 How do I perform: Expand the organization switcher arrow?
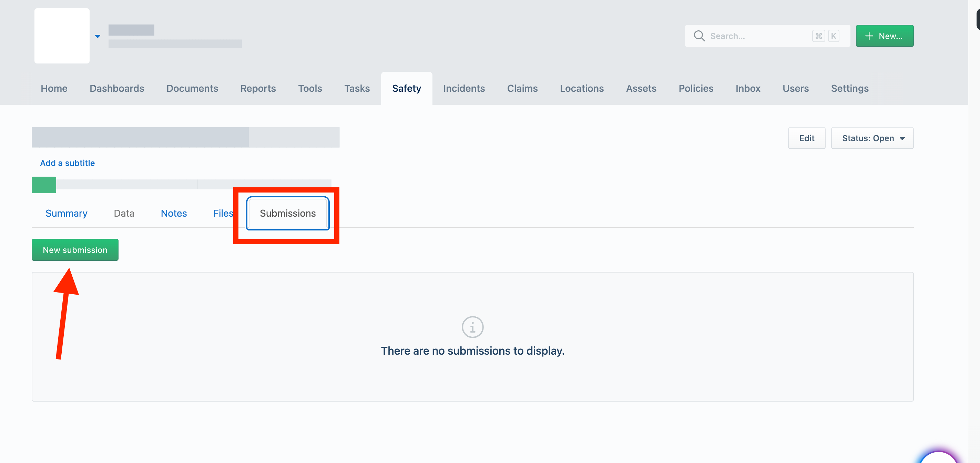pos(98,37)
